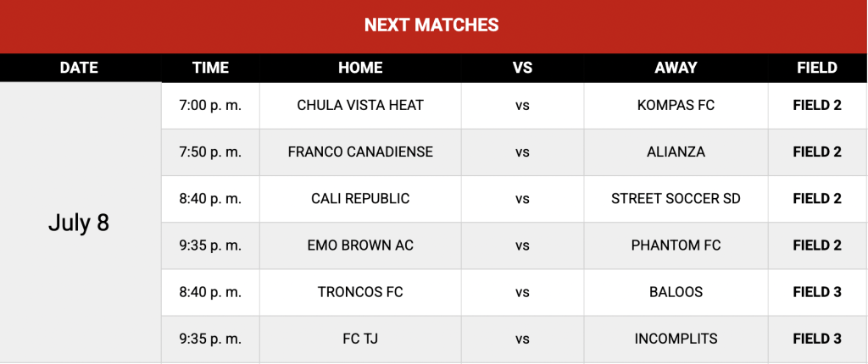Click the FC TJ home team
Image resolution: width=868 pixels, height=364 pixels.
360,338
